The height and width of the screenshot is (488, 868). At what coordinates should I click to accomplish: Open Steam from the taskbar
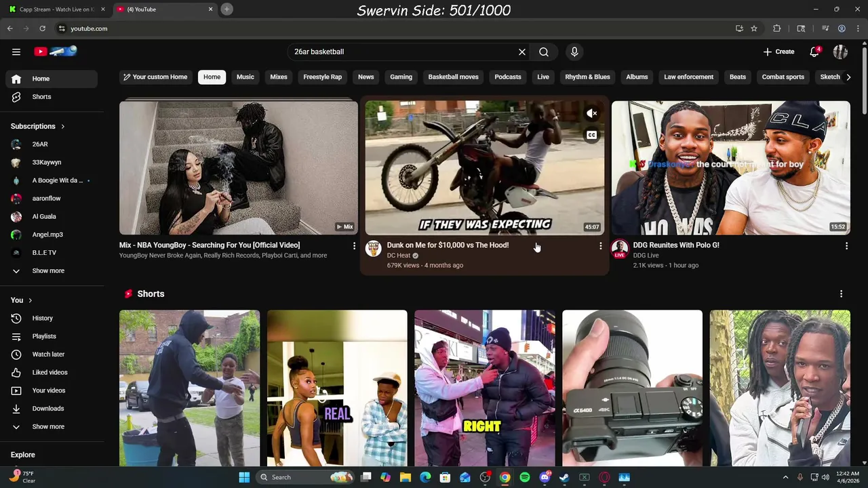click(564, 477)
